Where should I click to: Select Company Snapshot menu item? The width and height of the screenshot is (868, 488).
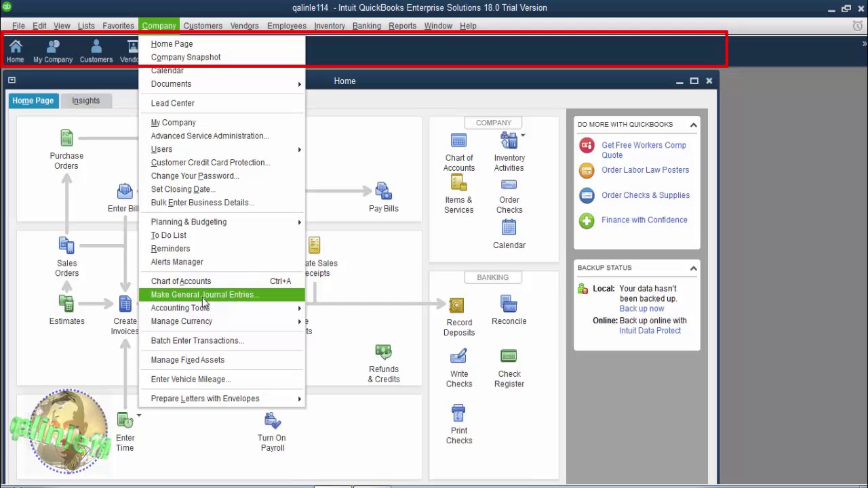(x=222, y=58)
